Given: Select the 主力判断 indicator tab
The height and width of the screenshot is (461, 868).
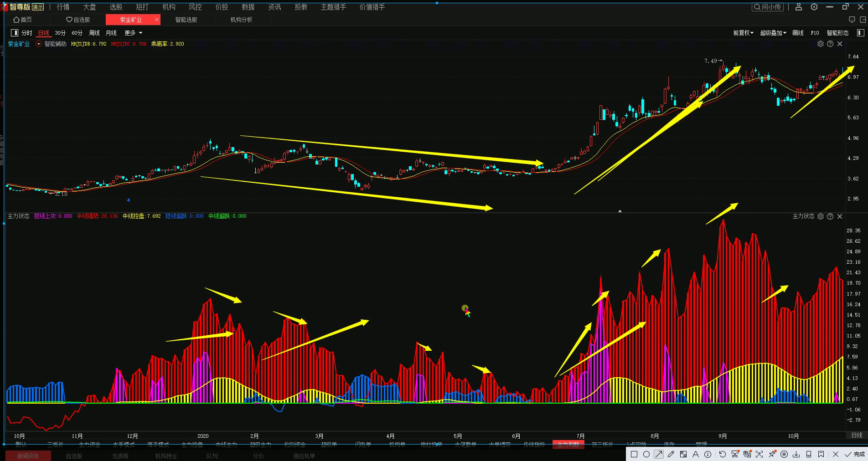Looking at the screenshot, I should [x=568, y=444].
